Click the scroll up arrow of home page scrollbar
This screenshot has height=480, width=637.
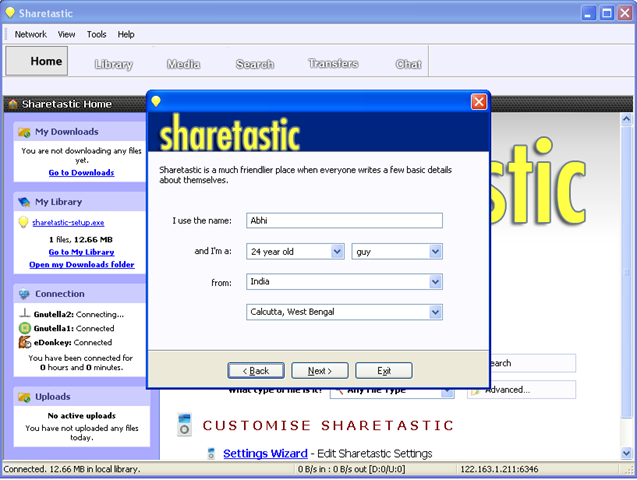[626, 119]
